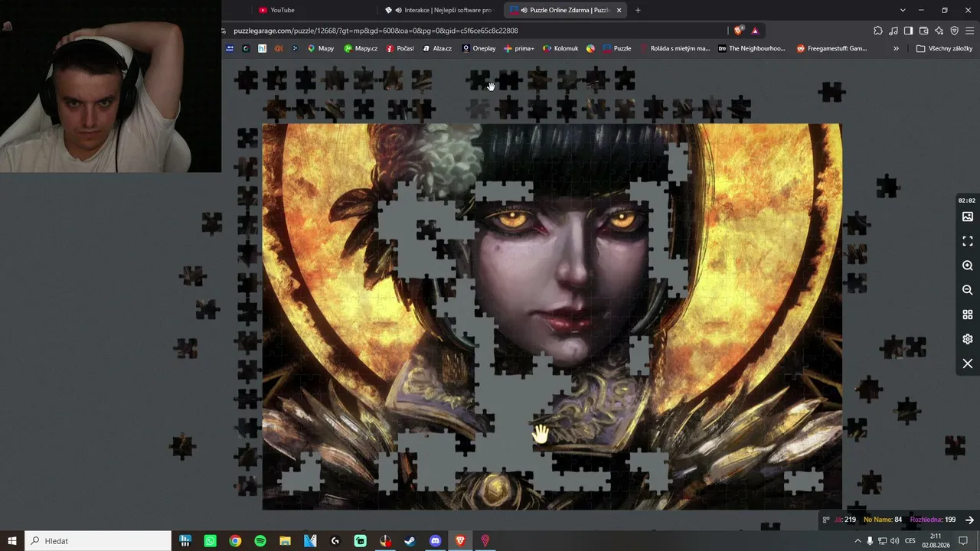Screen dimensions: 980x551
Task: Open Alza.cz bookmark
Action: 437,48
